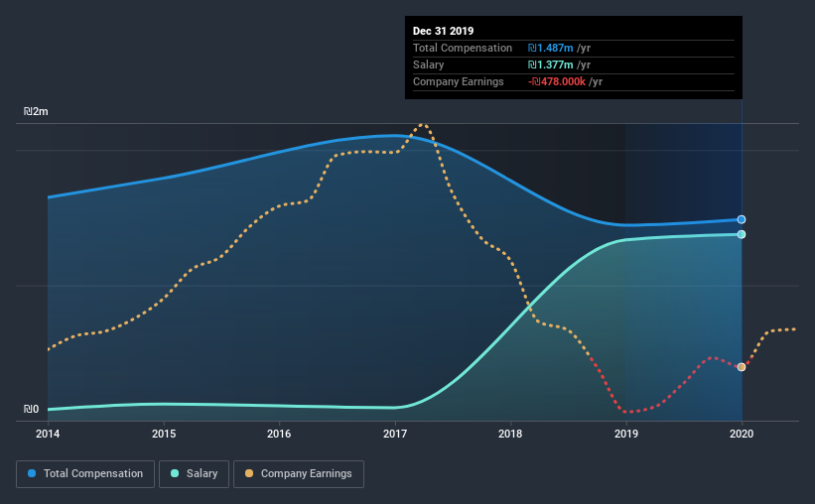Click the teal Salary data point at 2020
Image resolution: width=815 pixels, height=504 pixels.
pos(742,234)
